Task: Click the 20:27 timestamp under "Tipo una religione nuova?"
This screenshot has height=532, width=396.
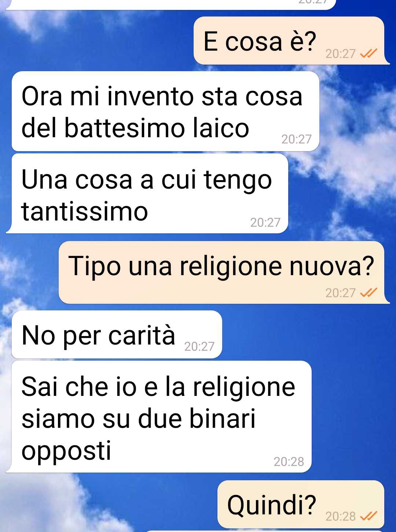Action: (x=340, y=293)
